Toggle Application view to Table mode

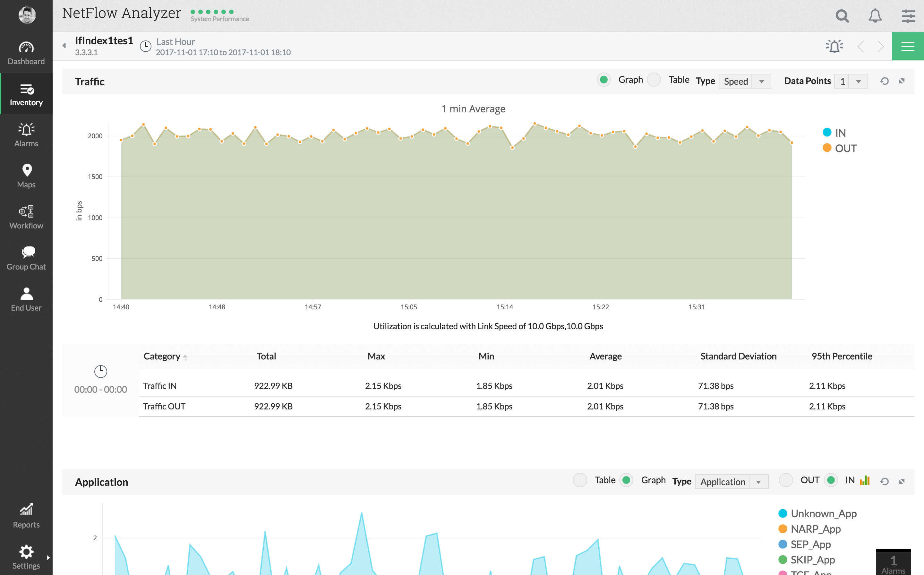click(580, 480)
